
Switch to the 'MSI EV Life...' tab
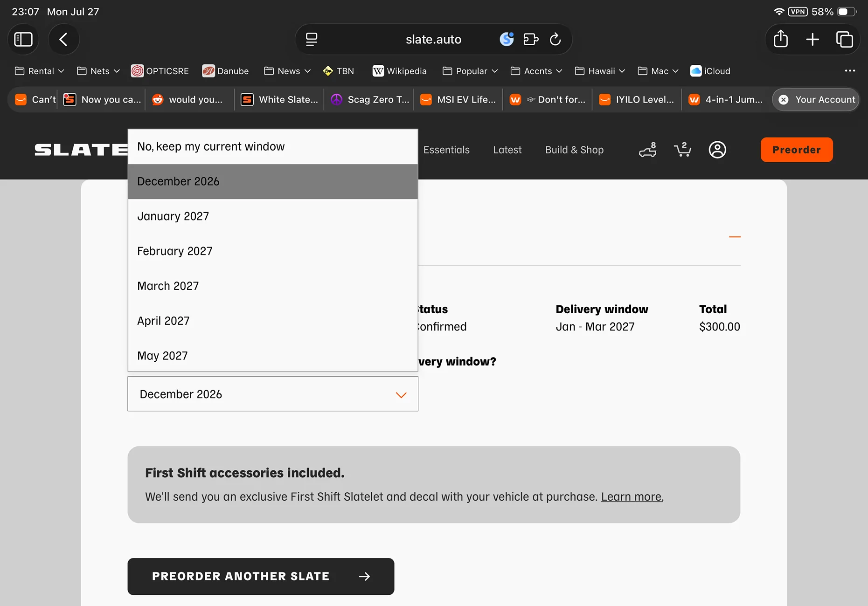click(458, 99)
